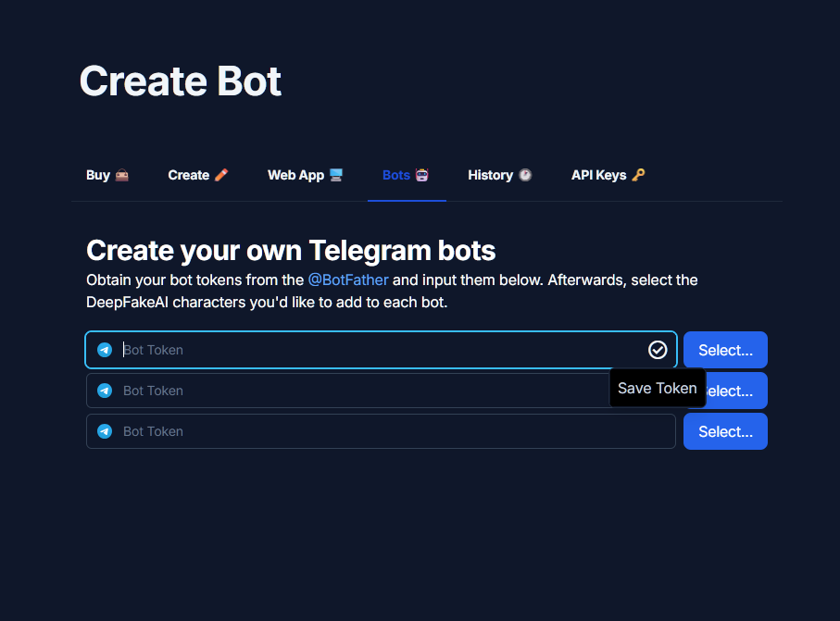
Task: Click into the third Bot Token field
Action: (370, 431)
